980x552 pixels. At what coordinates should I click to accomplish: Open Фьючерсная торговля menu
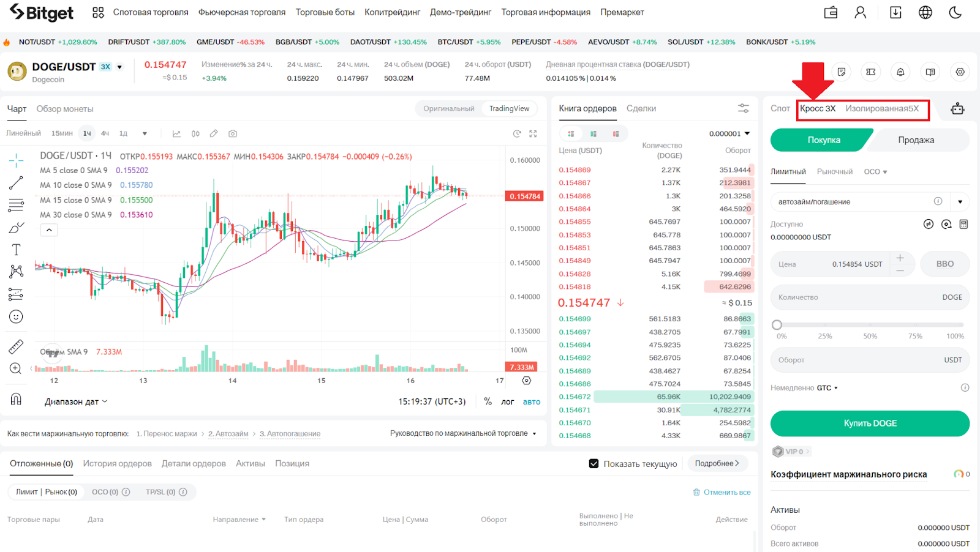[242, 12]
